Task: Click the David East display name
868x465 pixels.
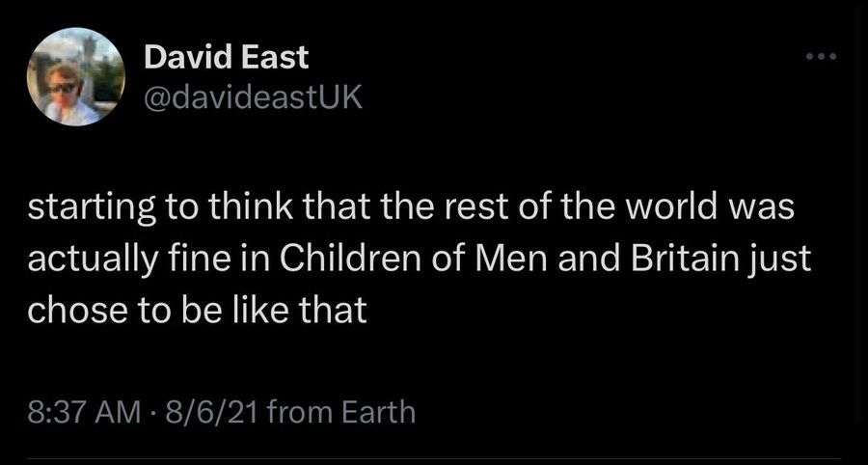Action: 226,58
